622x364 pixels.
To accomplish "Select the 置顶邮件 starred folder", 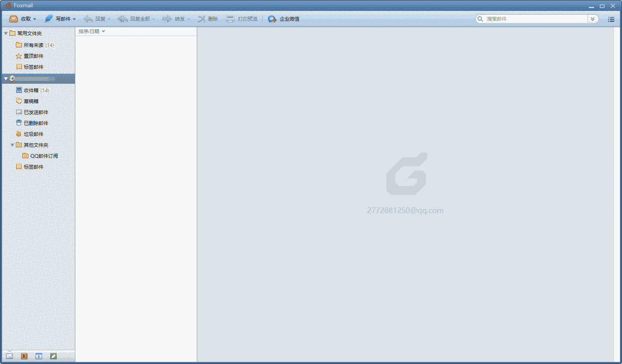I will [30, 56].
